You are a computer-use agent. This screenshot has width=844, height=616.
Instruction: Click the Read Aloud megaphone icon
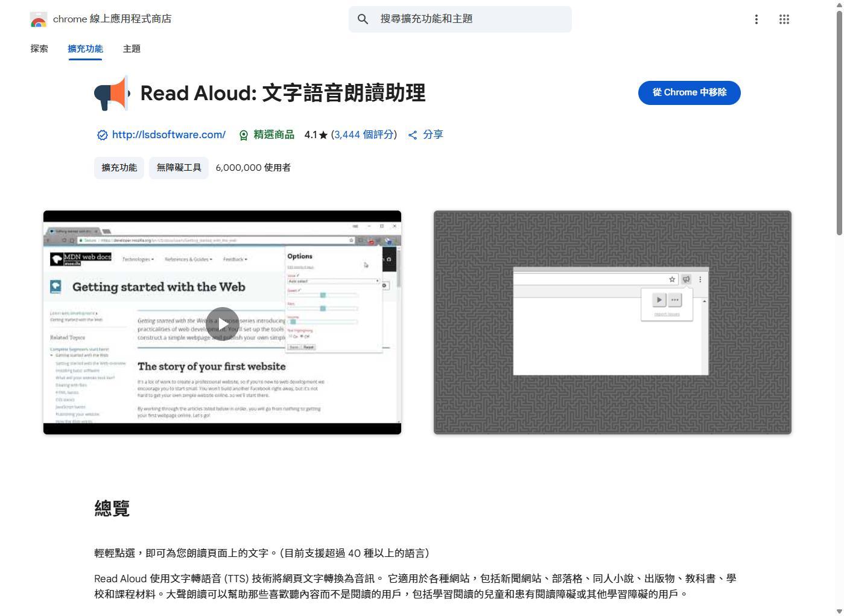pos(112,94)
